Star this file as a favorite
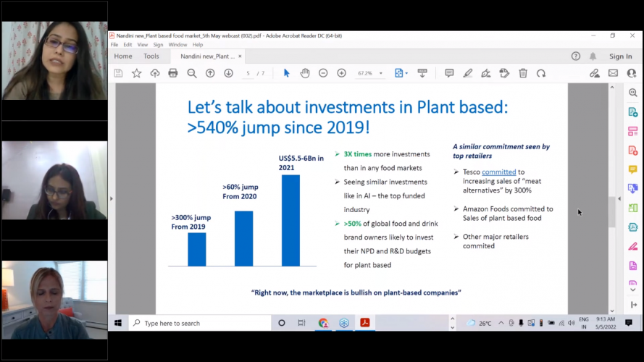Viewport: 644px width, 362px height. tap(136, 73)
